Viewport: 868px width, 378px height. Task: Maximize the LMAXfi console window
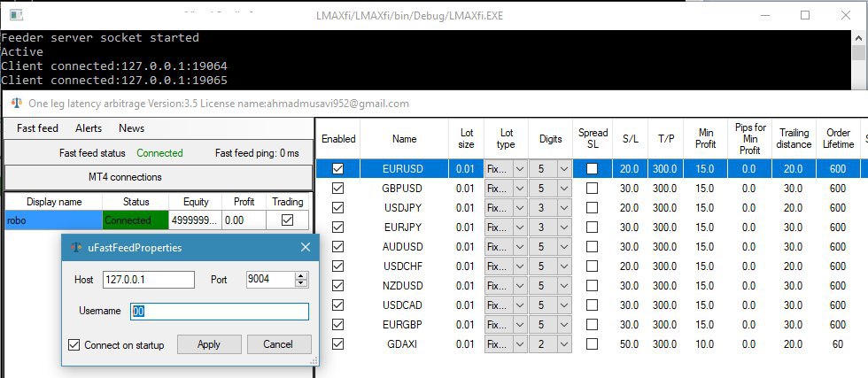pos(805,16)
